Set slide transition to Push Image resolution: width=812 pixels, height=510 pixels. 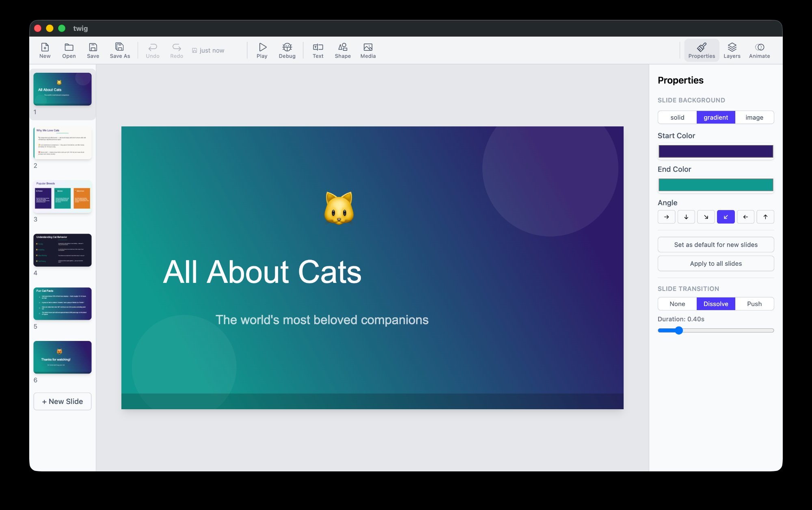[x=755, y=304]
